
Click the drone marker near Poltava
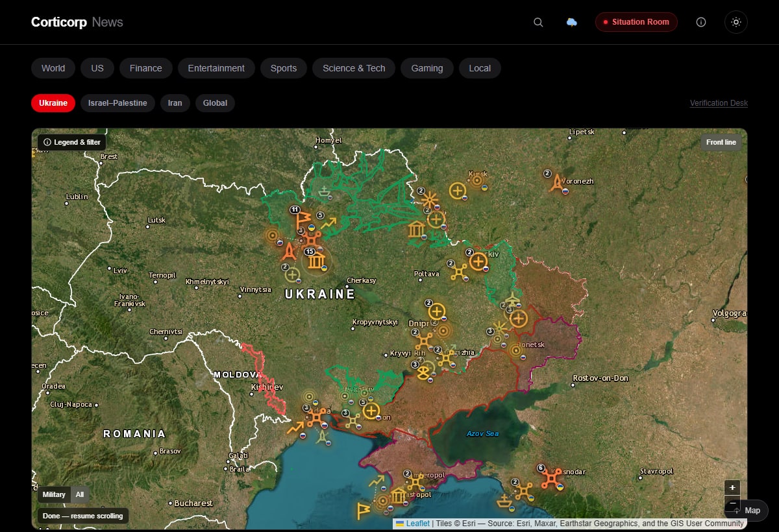[459, 272]
